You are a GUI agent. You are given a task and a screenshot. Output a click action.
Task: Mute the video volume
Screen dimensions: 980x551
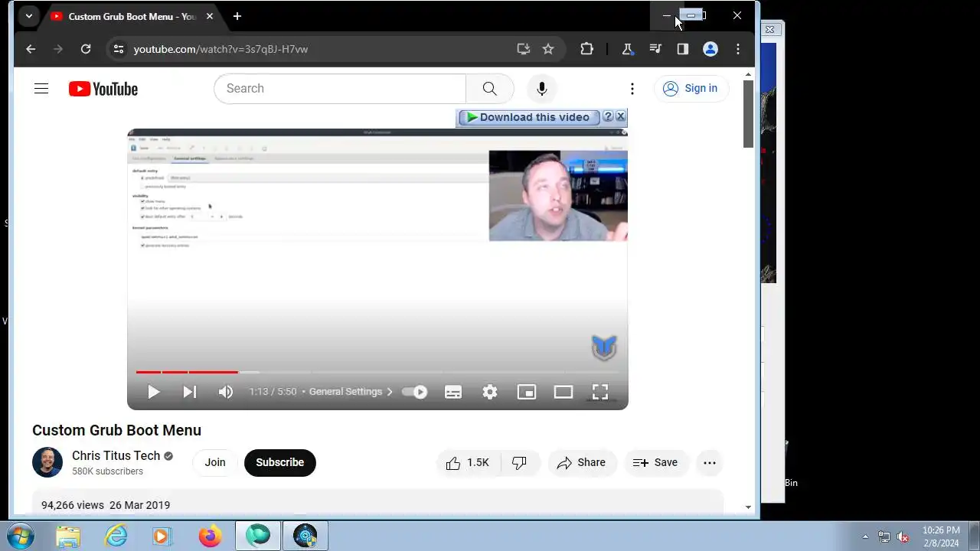point(226,392)
